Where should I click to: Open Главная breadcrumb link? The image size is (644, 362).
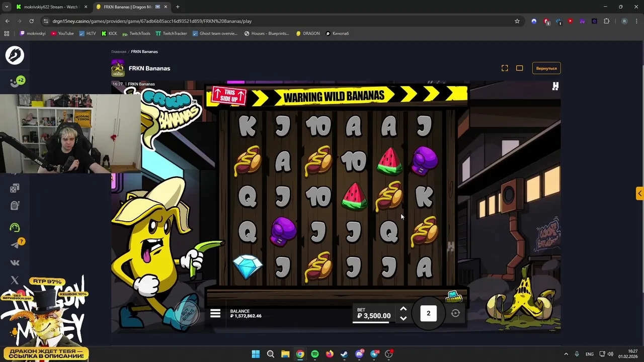click(x=119, y=52)
